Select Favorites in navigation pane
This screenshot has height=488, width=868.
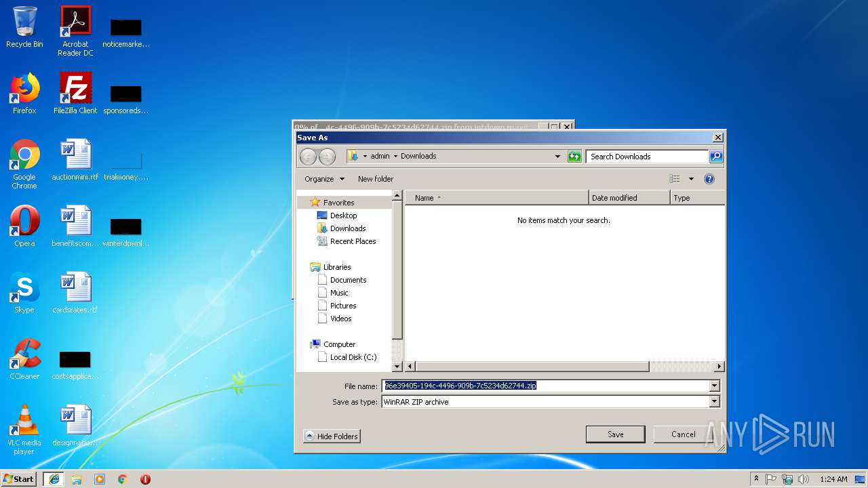338,203
